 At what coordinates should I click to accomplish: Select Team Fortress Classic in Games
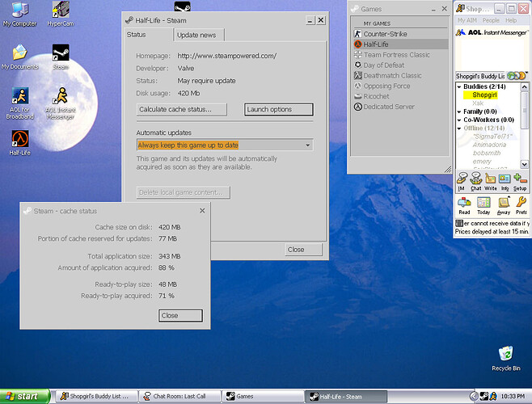[x=400, y=55]
